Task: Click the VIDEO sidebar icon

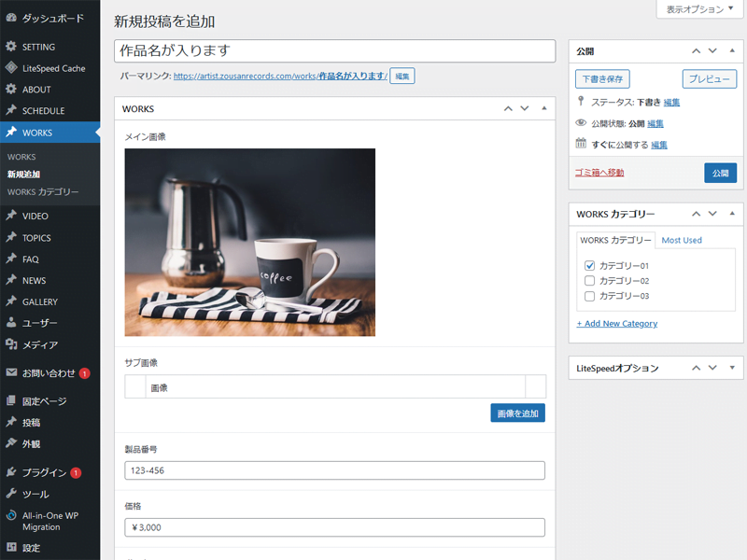Action: (x=9, y=216)
